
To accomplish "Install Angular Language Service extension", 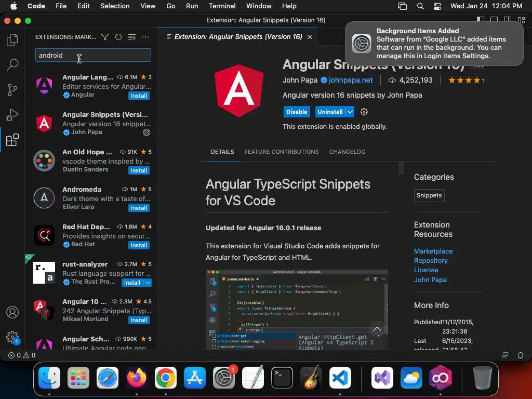I will click(x=139, y=96).
